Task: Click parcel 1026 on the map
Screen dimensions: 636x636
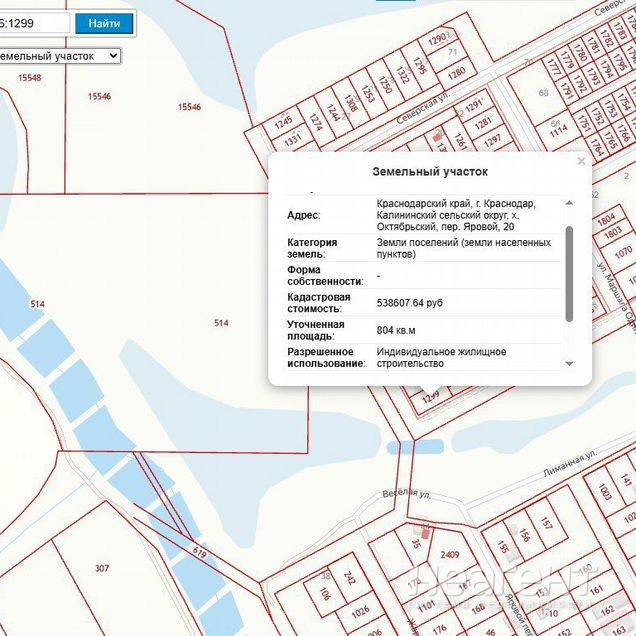Action: (360, 610)
